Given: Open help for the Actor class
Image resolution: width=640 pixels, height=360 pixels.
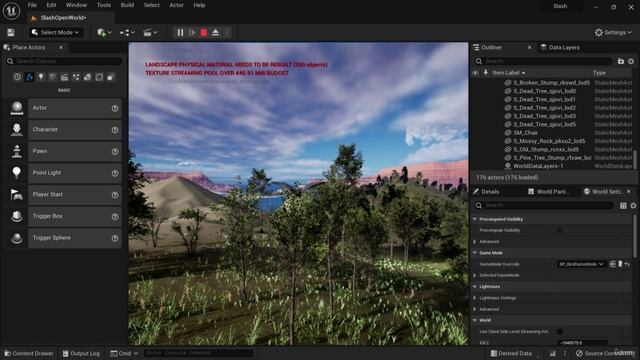Looking at the screenshot, I should [115, 108].
